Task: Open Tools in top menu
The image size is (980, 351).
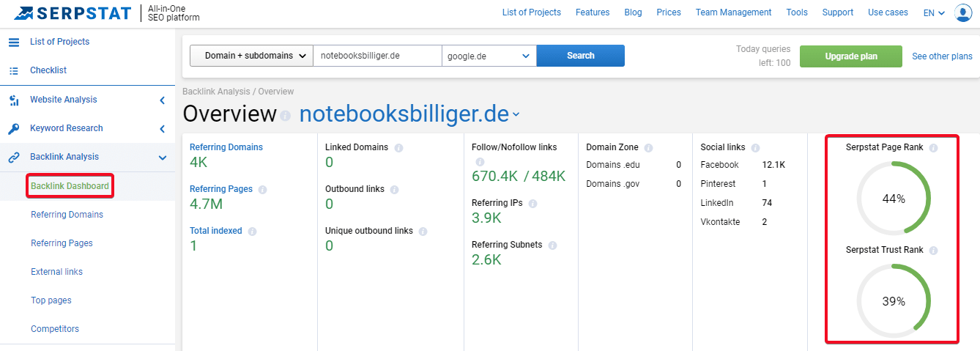Action: coord(797,12)
